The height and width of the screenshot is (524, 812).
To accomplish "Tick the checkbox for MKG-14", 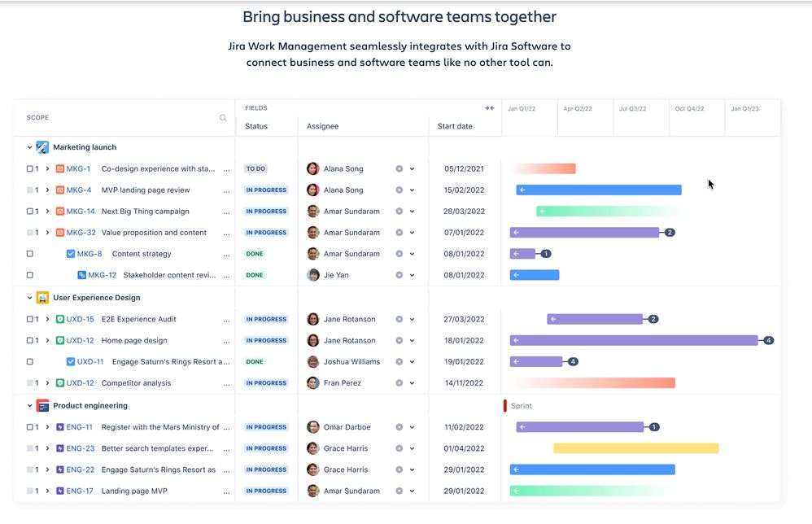I will [29, 212].
